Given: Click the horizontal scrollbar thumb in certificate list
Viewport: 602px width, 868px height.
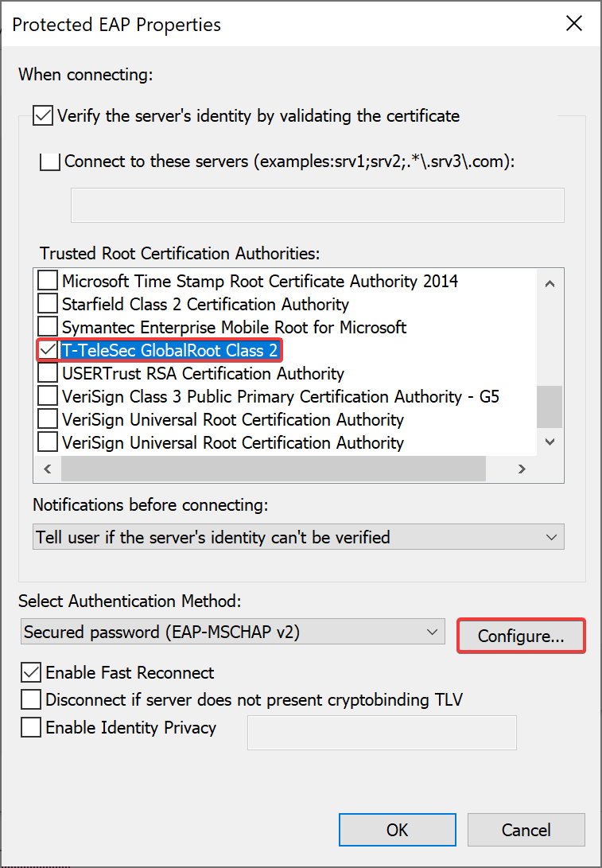Looking at the screenshot, I should tap(274, 469).
